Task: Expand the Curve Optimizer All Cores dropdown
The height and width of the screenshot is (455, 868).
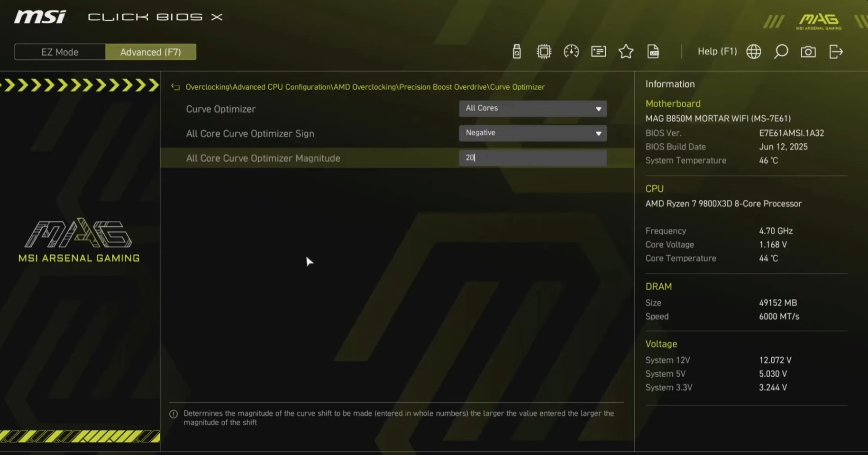Action: pos(533,109)
